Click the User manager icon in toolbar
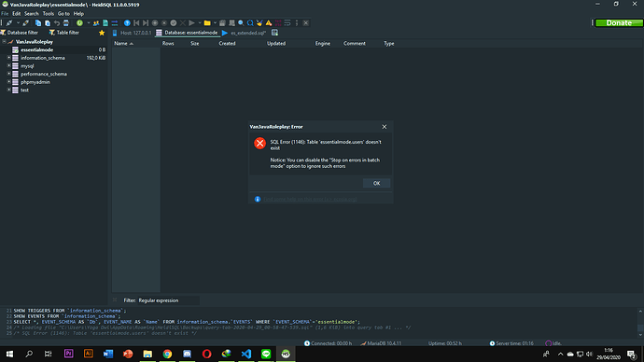Screen dimensions: 644x362 [x=96, y=23]
